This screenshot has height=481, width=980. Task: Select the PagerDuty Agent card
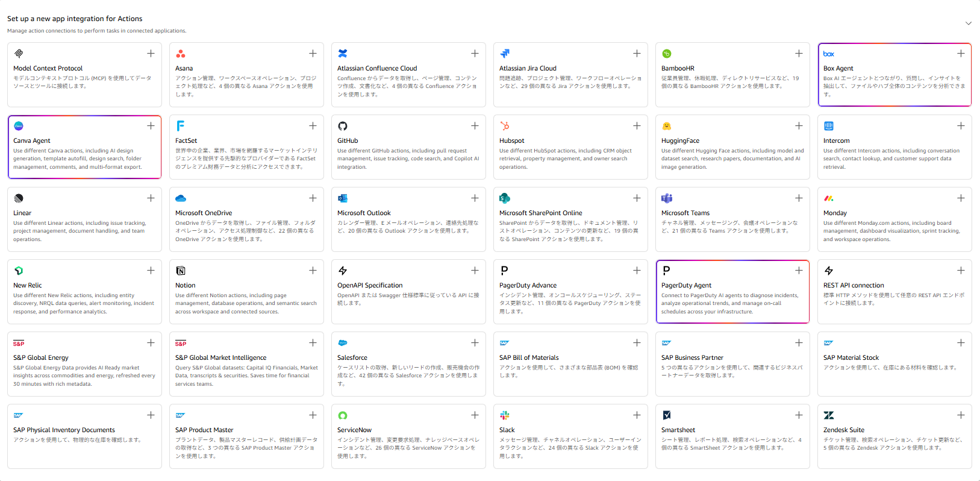tap(732, 292)
